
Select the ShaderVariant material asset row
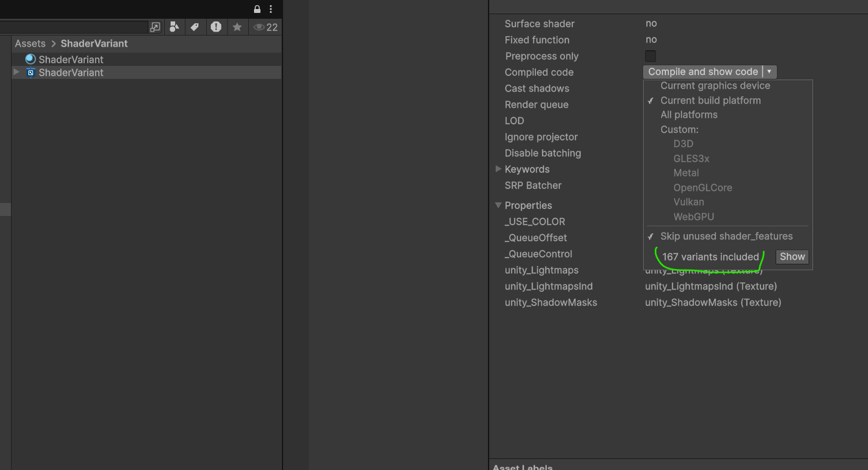[146, 59]
